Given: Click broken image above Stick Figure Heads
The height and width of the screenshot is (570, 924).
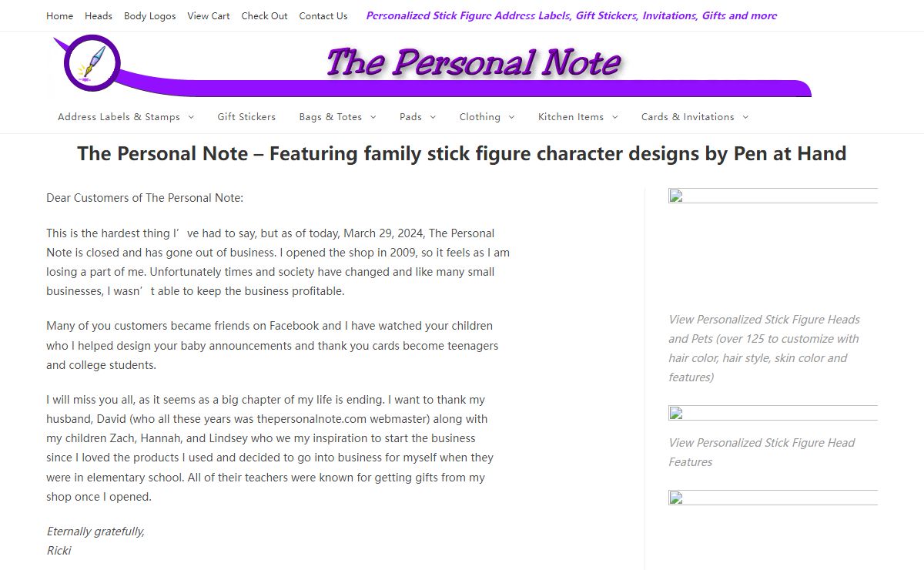Looking at the screenshot, I should [675, 196].
